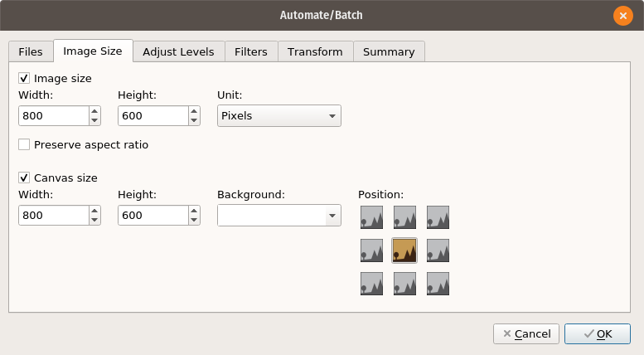Screen dimensions: 644x355
Task: Switch to the Image Size tab
Action: tap(93, 51)
